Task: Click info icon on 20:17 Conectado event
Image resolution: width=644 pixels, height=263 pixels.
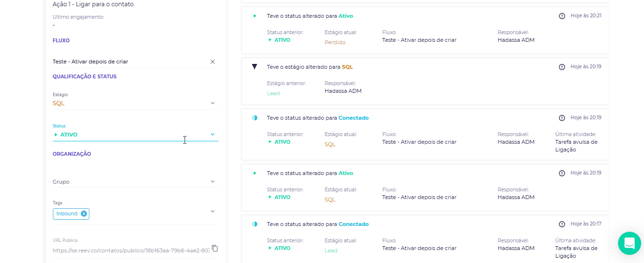Action: pyautogui.click(x=562, y=224)
